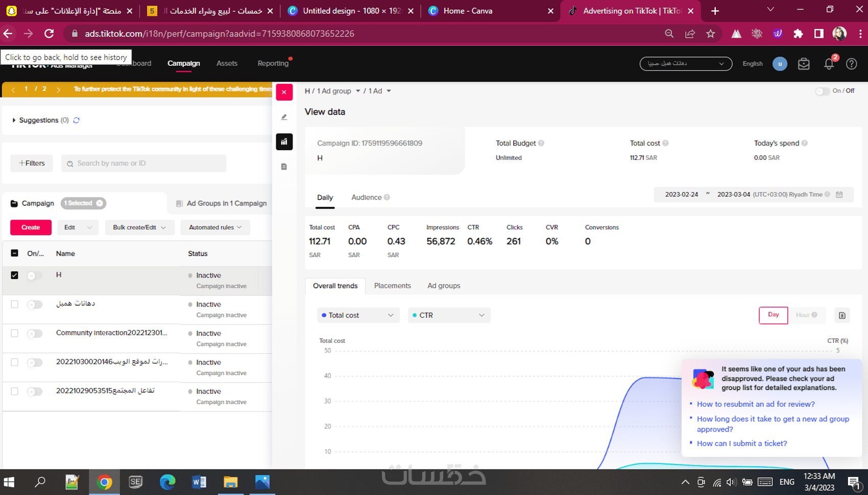
Task: Open the 'How can I submit a ticket?' link
Action: coord(742,443)
